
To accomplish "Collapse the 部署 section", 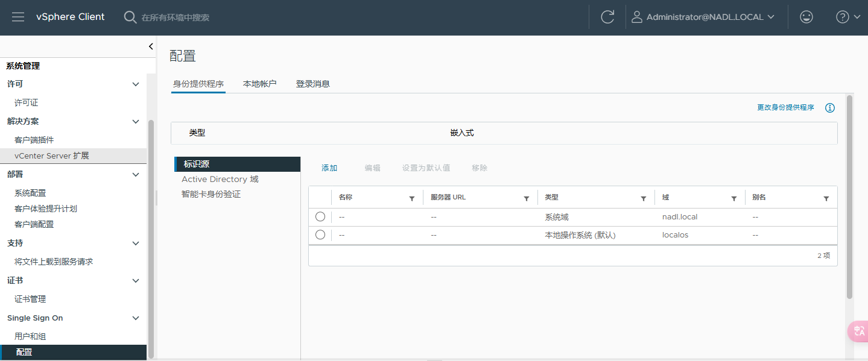I will click(136, 175).
